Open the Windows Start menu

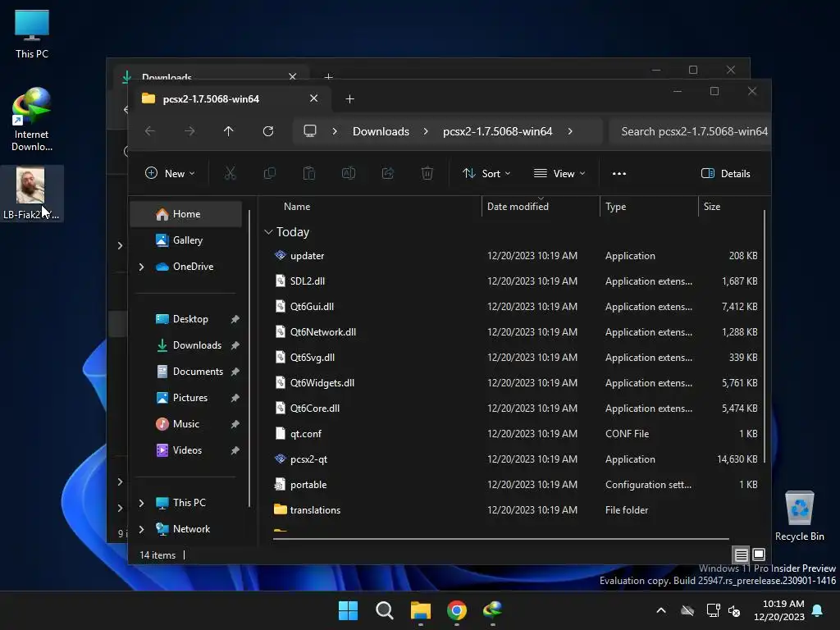point(348,610)
